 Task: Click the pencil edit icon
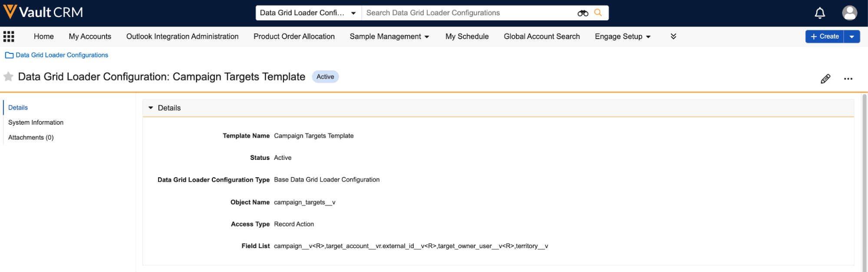[825, 79]
